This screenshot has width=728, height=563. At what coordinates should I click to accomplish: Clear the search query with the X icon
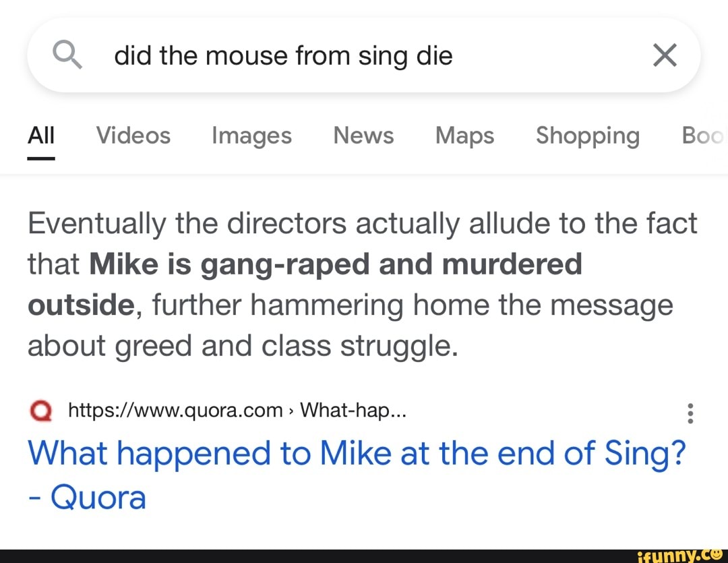click(665, 55)
